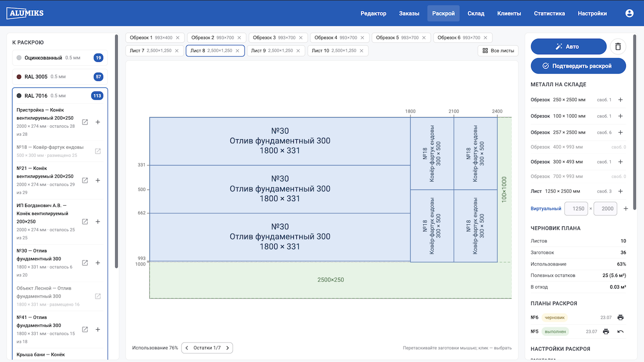644x362 pixels.
Task: Close the Обрезок 1 tab
Action: point(179,38)
